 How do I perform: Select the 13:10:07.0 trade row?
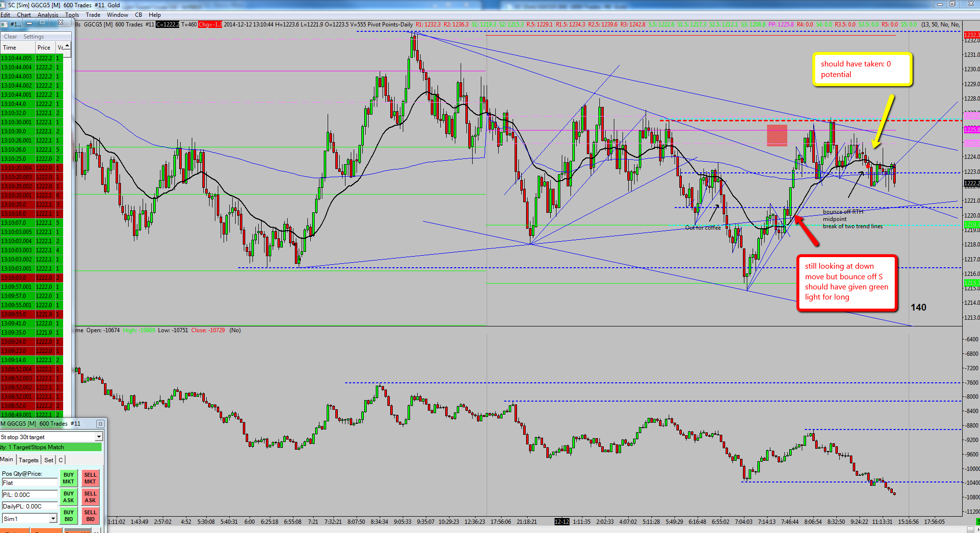pyautogui.click(x=32, y=223)
